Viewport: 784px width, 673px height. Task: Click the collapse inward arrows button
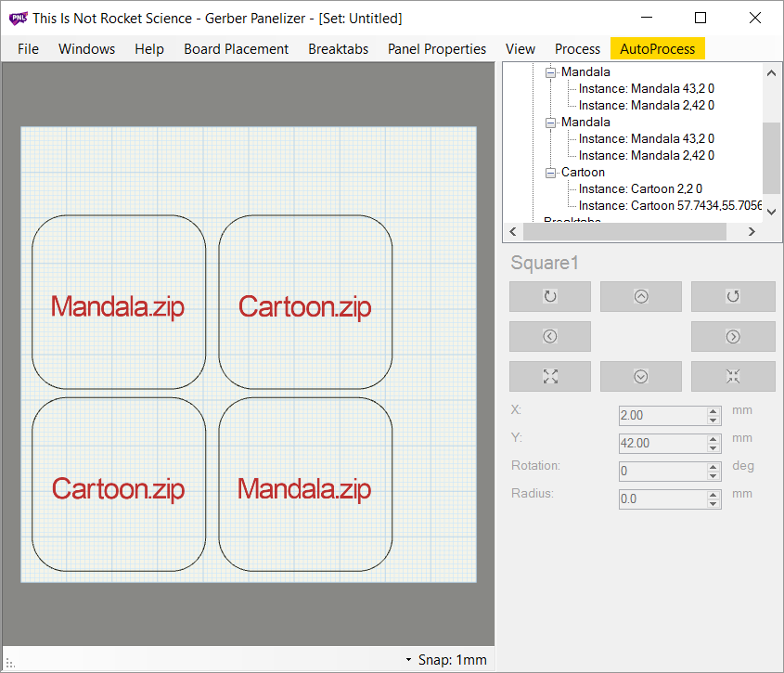(732, 376)
